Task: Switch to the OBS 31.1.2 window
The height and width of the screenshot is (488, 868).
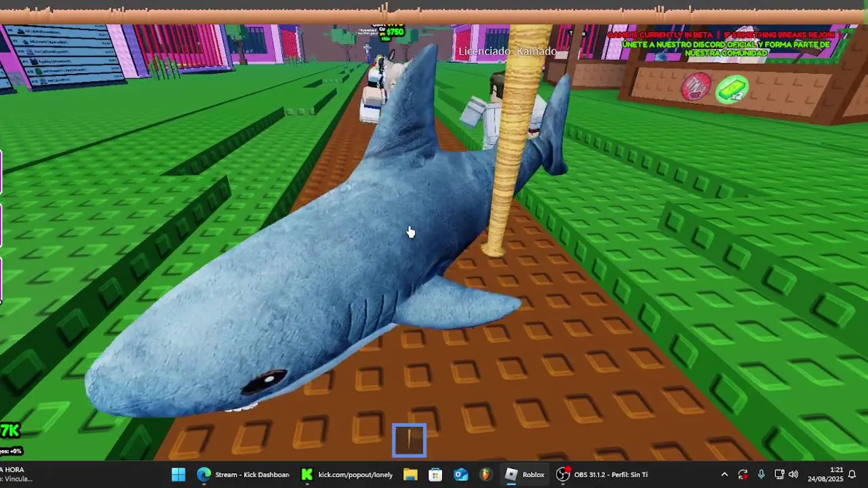Action: (x=602, y=474)
